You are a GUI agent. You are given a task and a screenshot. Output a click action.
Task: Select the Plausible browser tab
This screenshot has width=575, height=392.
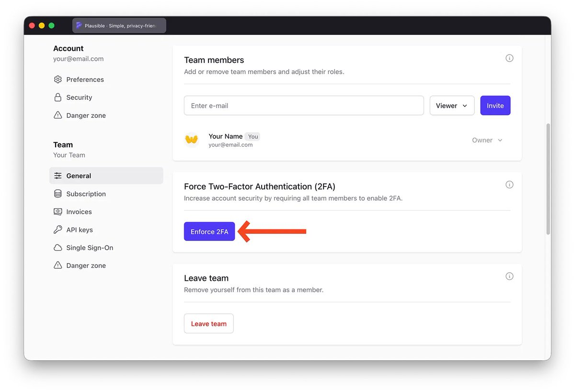click(x=119, y=25)
